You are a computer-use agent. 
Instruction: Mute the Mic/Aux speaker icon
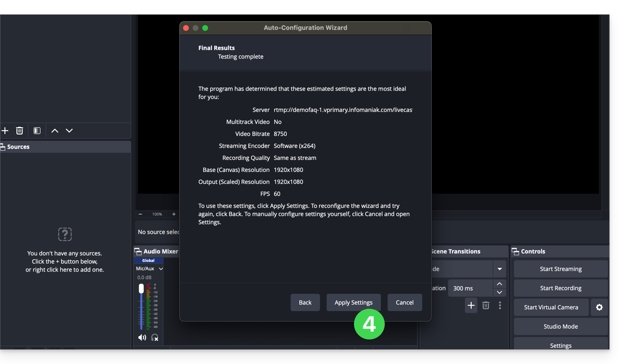point(142,338)
